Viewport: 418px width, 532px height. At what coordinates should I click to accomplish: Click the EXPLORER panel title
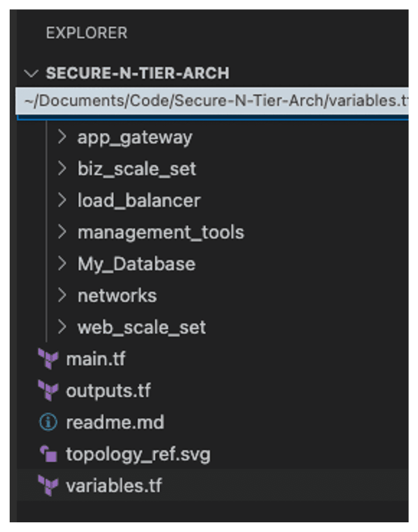(87, 33)
